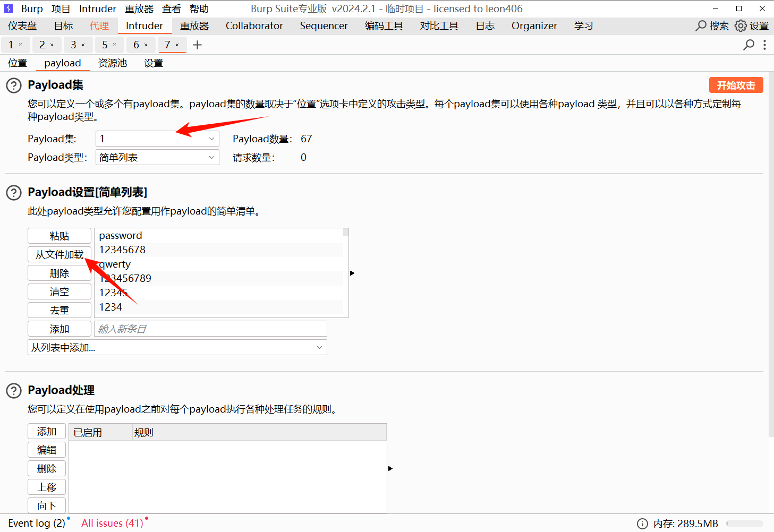The image size is (774, 532).
Task: Open the 位置 sub-tab
Action: 18,63
